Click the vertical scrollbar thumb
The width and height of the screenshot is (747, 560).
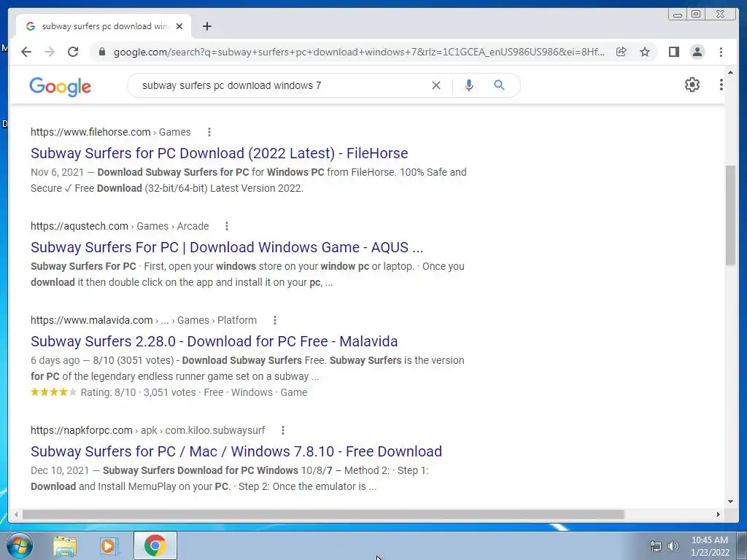(x=730, y=215)
